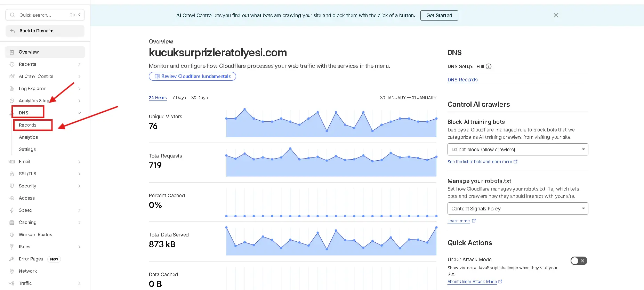Dismiss the AI Crawl Control banner
The image size is (644, 290).
[x=556, y=15]
